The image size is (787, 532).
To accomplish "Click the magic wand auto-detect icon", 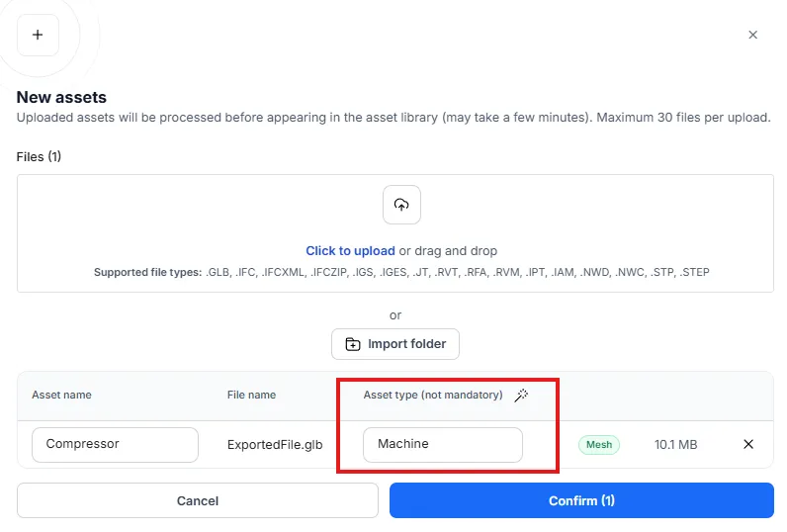I will [521, 395].
